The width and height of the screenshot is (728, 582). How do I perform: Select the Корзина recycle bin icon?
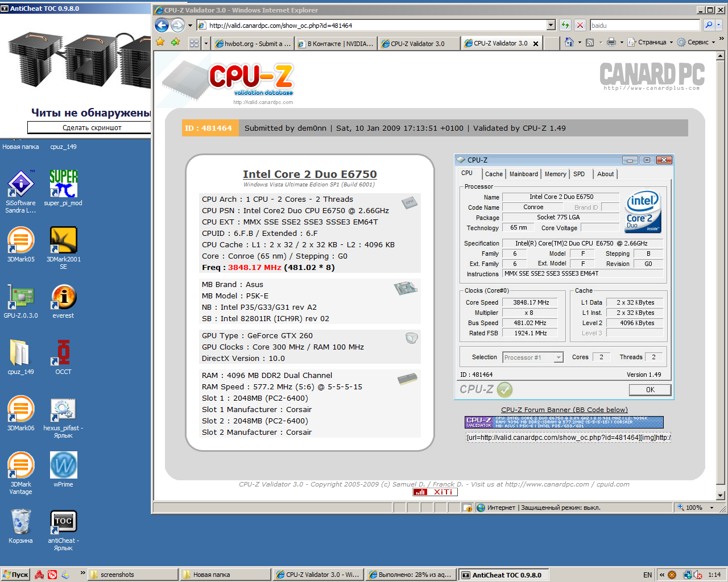click(x=20, y=526)
